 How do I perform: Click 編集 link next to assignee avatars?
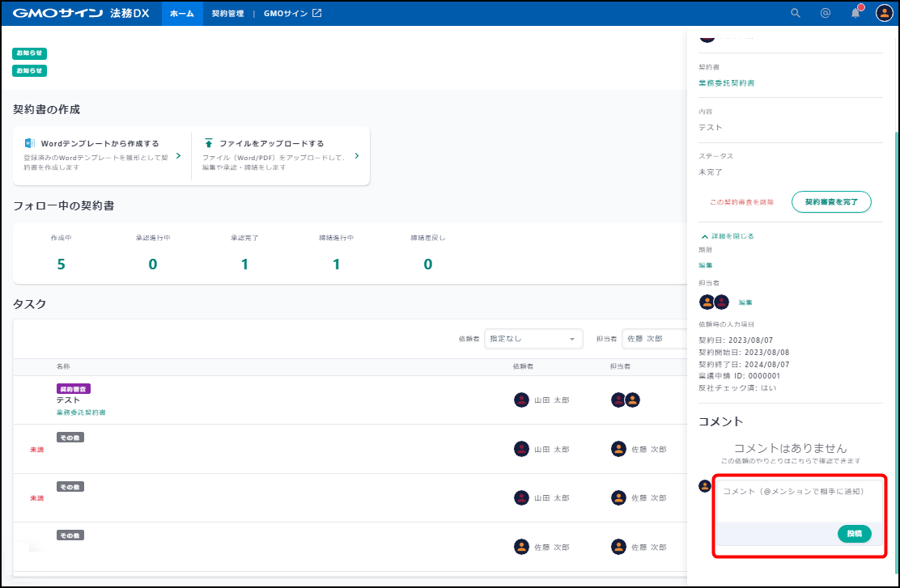(x=745, y=302)
